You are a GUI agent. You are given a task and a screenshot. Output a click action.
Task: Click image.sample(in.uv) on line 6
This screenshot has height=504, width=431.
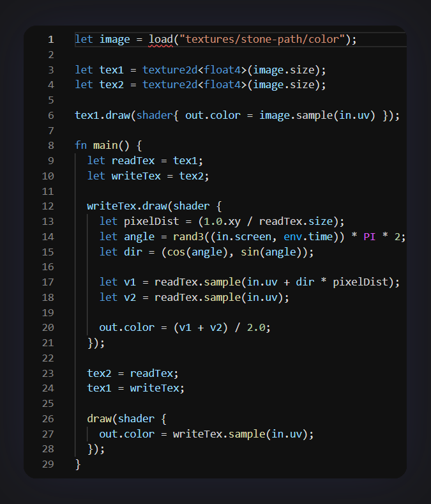317,116
